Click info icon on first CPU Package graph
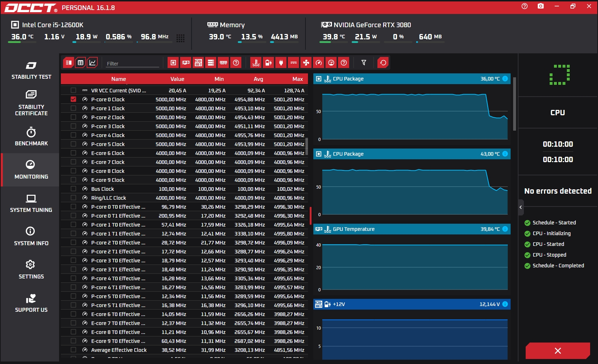 pyautogui.click(x=505, y=79)
